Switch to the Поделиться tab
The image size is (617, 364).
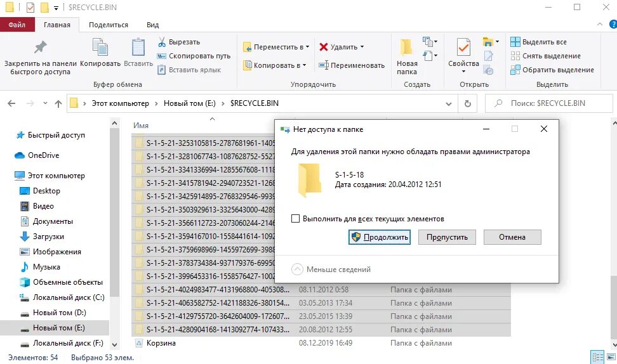click(x=109, y=25)
